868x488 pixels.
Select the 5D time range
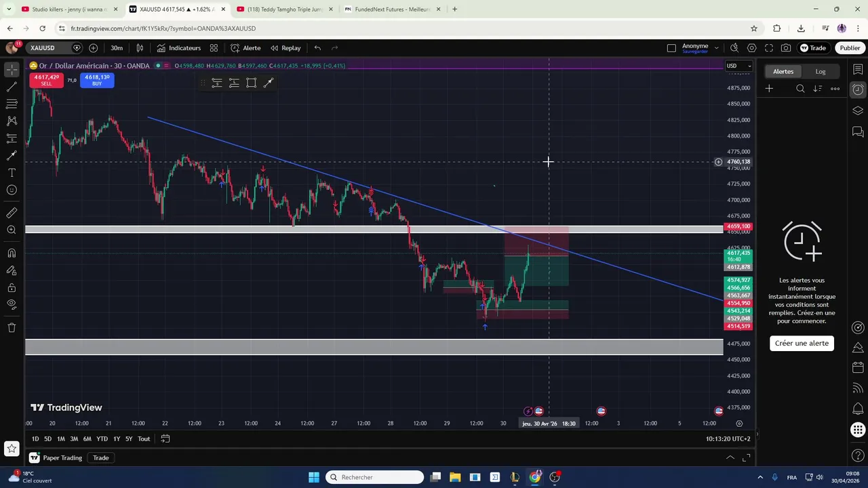pos(47,439)
